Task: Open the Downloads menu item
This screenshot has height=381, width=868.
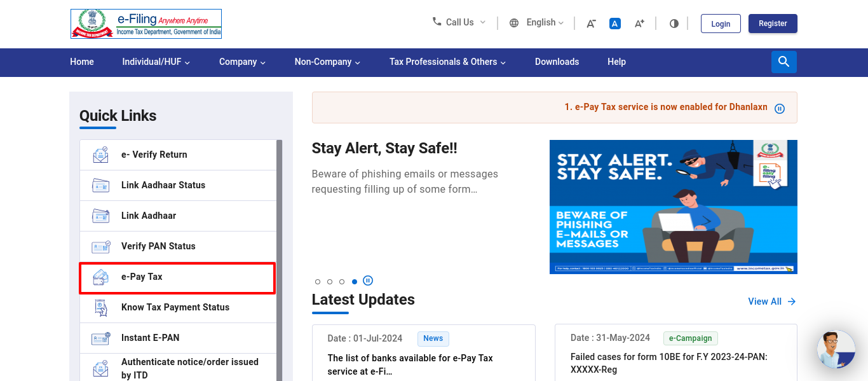Action: point(557,62)
